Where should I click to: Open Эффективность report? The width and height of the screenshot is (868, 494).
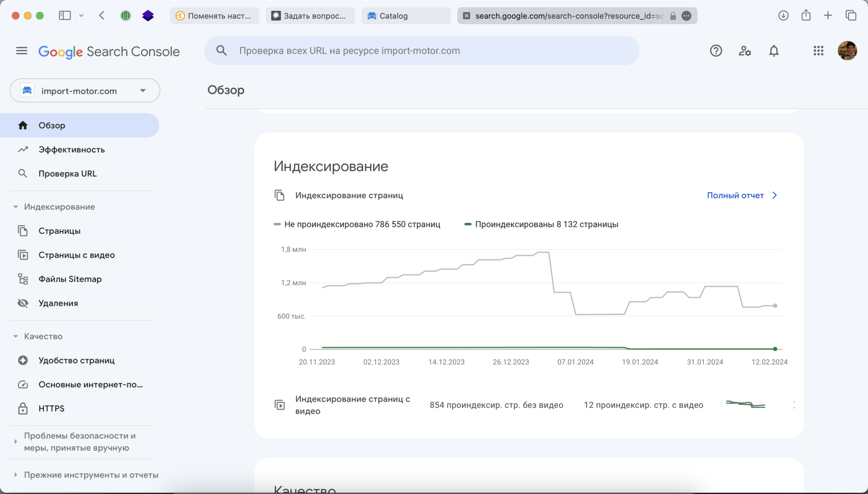click(x=80, y=150)
